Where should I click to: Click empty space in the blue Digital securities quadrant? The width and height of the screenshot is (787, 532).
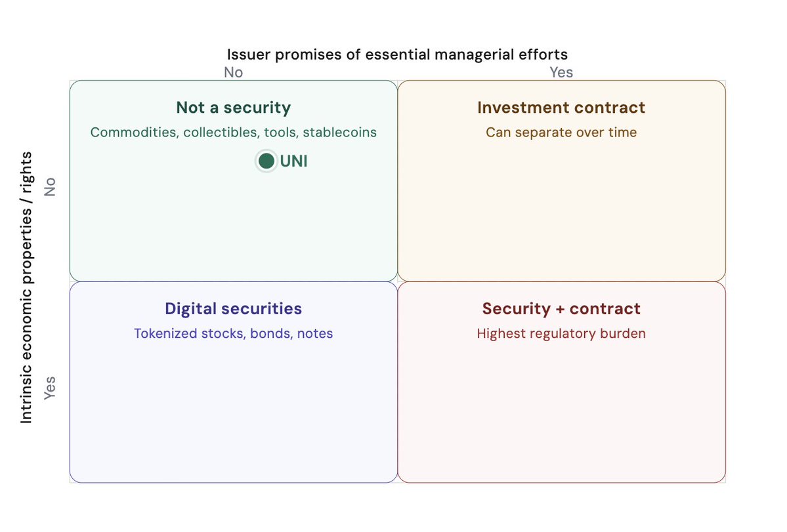[x=233, y=413]
